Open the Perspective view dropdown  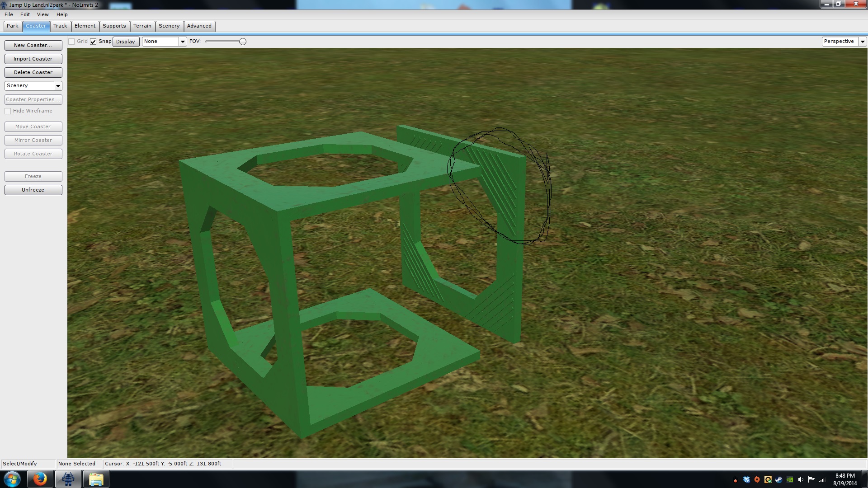tap(863, 42)
